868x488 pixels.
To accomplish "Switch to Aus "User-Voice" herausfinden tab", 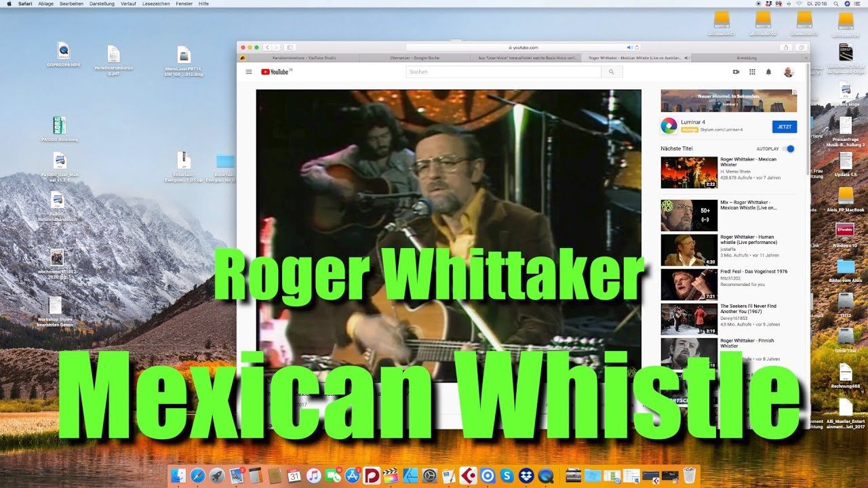I will click(525, 58).
